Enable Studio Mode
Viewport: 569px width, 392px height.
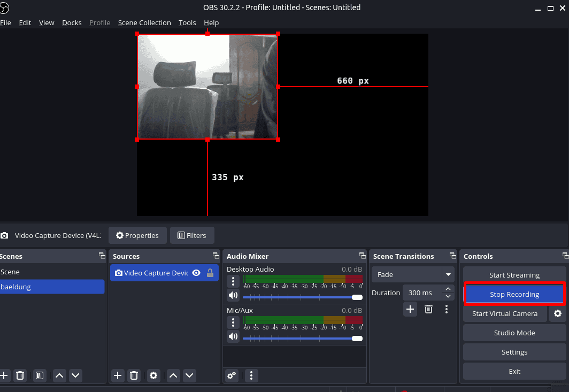514,333
